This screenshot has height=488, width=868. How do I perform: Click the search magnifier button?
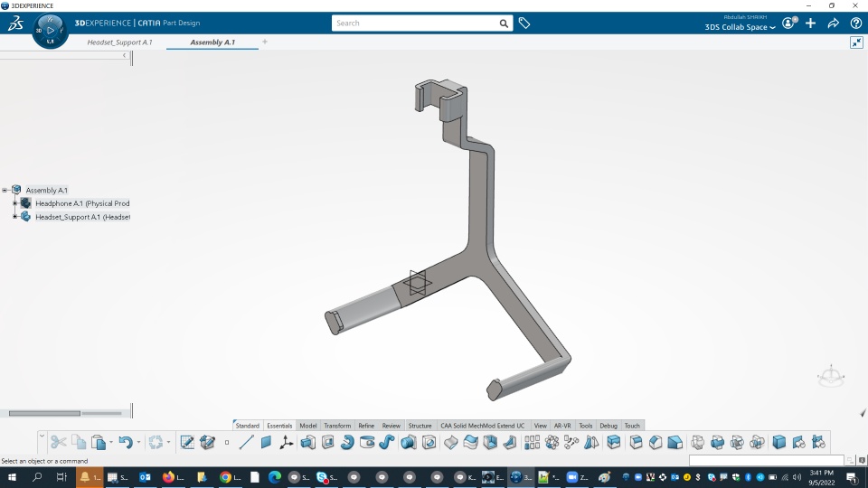tap(504, 23)
